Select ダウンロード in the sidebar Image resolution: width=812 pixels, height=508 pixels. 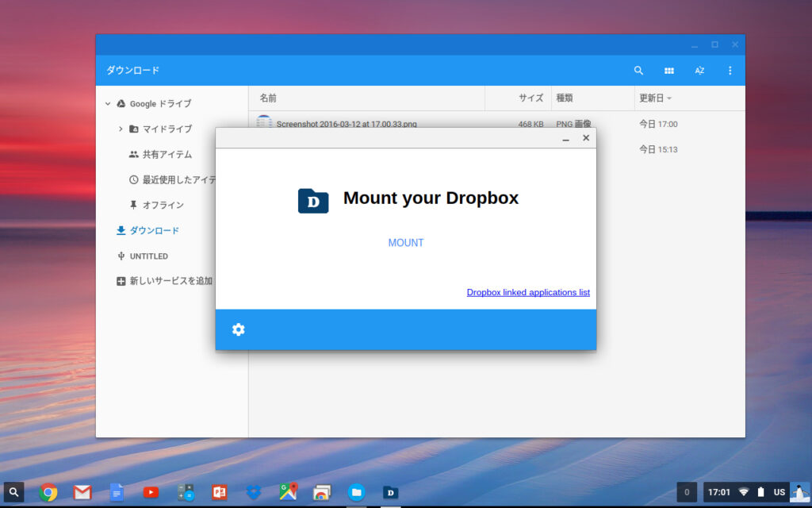147,230
